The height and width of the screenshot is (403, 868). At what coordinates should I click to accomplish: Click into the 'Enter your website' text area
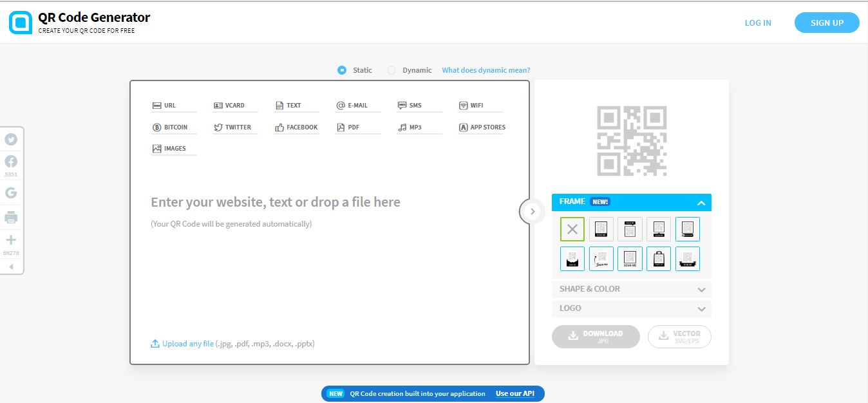[x=276, y=202]
